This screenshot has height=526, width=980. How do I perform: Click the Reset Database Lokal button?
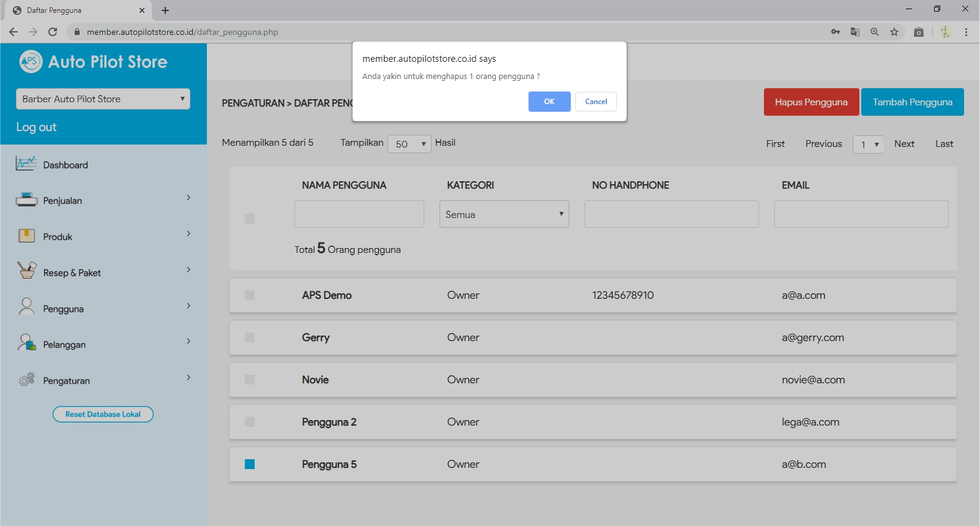coord(103,415)
